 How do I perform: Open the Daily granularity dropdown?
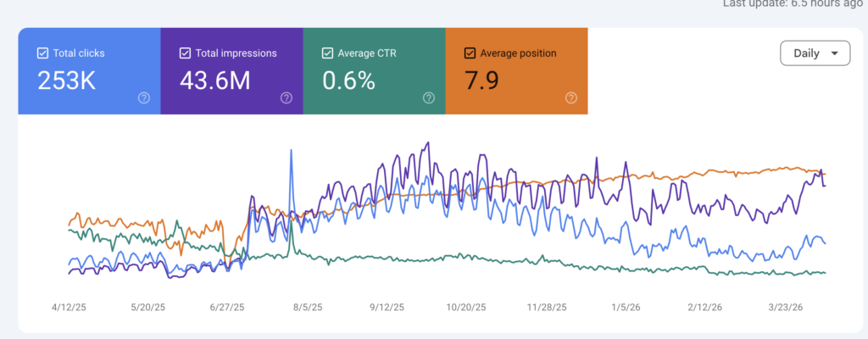[x=815, y=53]
